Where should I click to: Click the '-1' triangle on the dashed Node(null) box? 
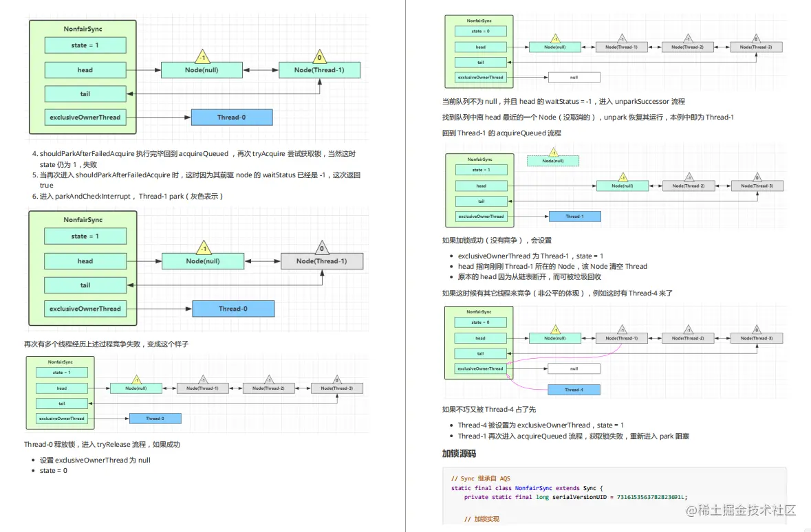pyautogui.click(x=554, y=152)
